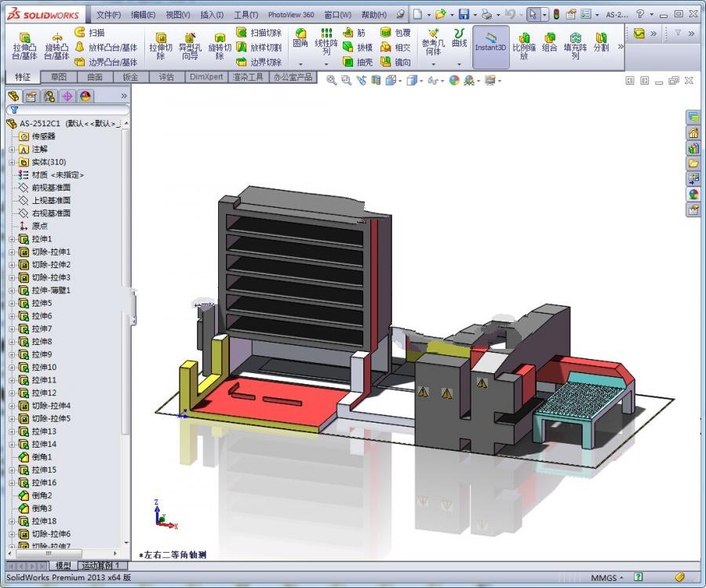Select the 线性阵列 linear pattern tool
Screen dimensions: 706x588
[326, 42]
